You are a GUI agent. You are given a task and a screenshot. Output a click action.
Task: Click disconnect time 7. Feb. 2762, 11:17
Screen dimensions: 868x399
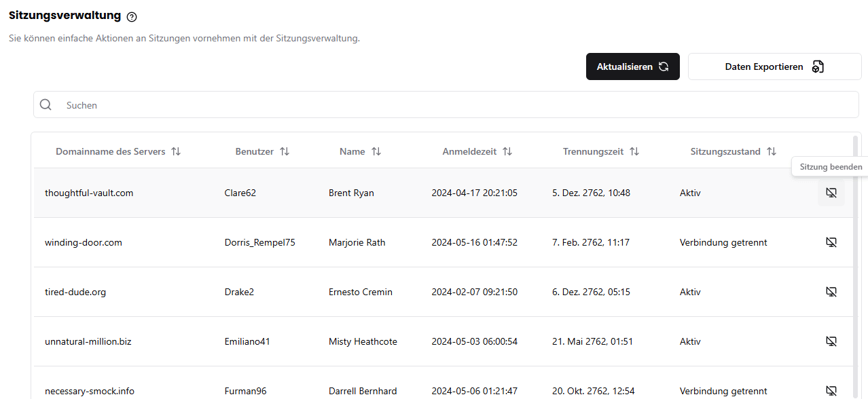[591, 242]
